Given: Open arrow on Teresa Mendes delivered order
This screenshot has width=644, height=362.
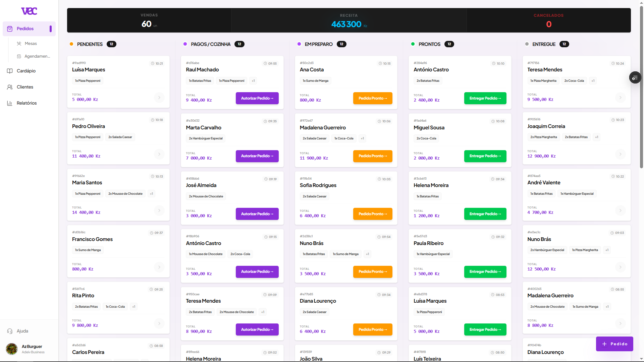Looking at the screenshot, I should coord(621,98).
